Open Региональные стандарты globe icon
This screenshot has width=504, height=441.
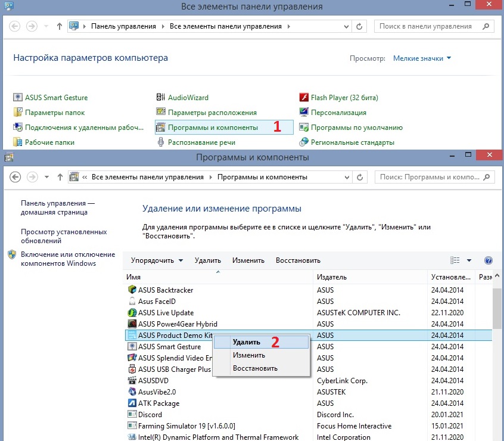pyautogui.click(x=304, y=142)
